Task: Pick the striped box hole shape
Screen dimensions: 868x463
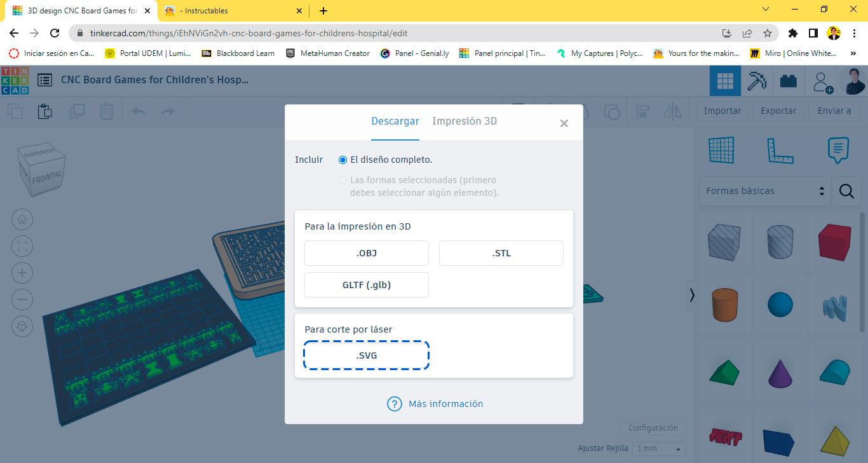Action: [x=724, y=242]
